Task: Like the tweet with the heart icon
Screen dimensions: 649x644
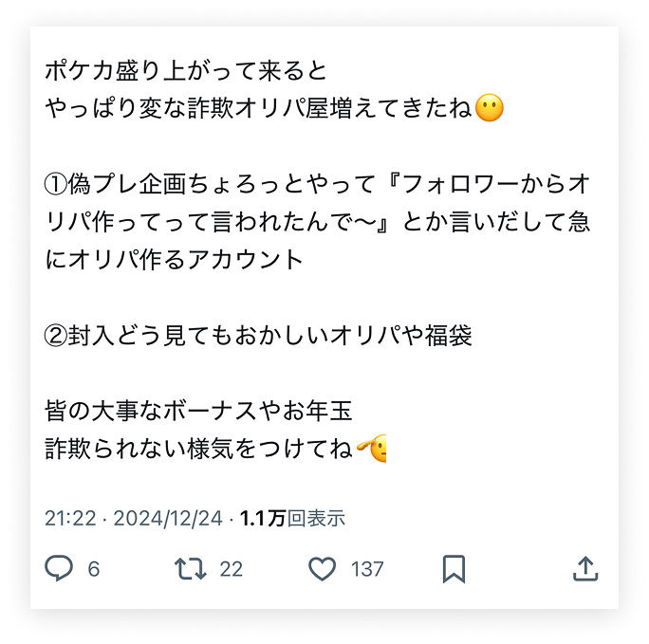Action: 322,569
